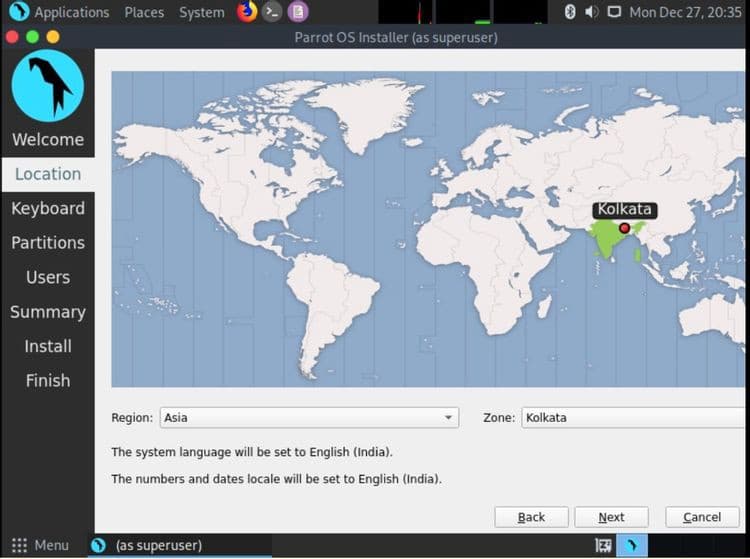This screenshot has height=559, width=750.
Task: Click the Parrot OS Installer title text
Action: pos(396,37)
